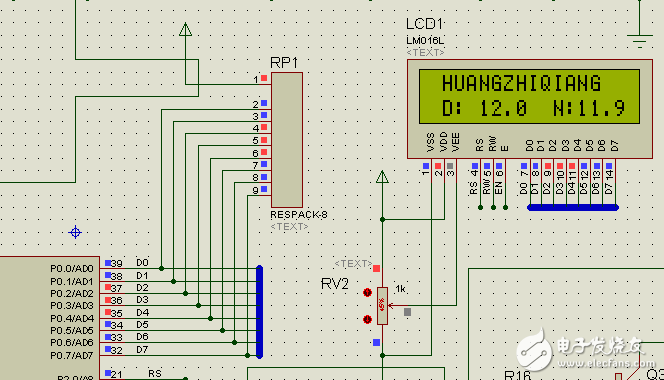Image resolution: width=664 pixels, height=380 pixels.
Task: Select the blue bus beside D0-D7 labels
Action: [x=260, y=312]
